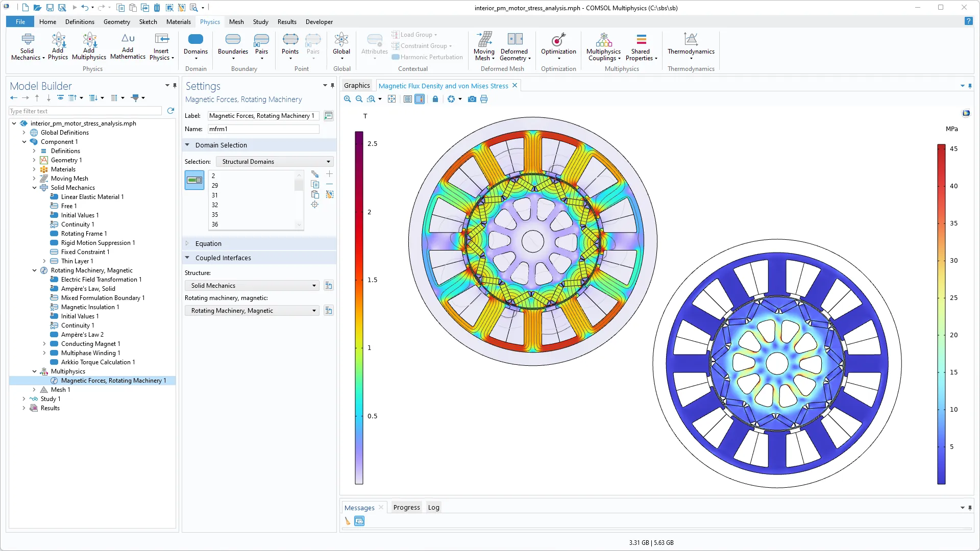Toggle the color legend display button
The height and width of the screenshot is (551, 980).
(x=420, y=99)
